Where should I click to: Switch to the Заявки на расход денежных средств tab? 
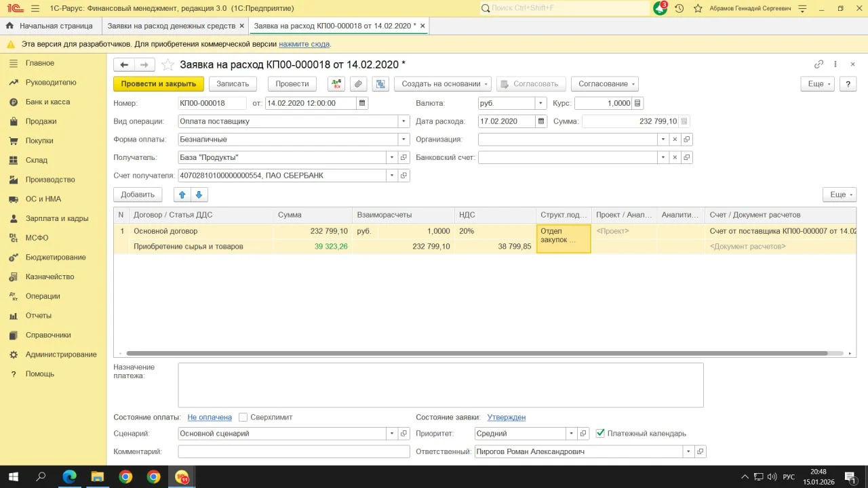tap(172, 26)
